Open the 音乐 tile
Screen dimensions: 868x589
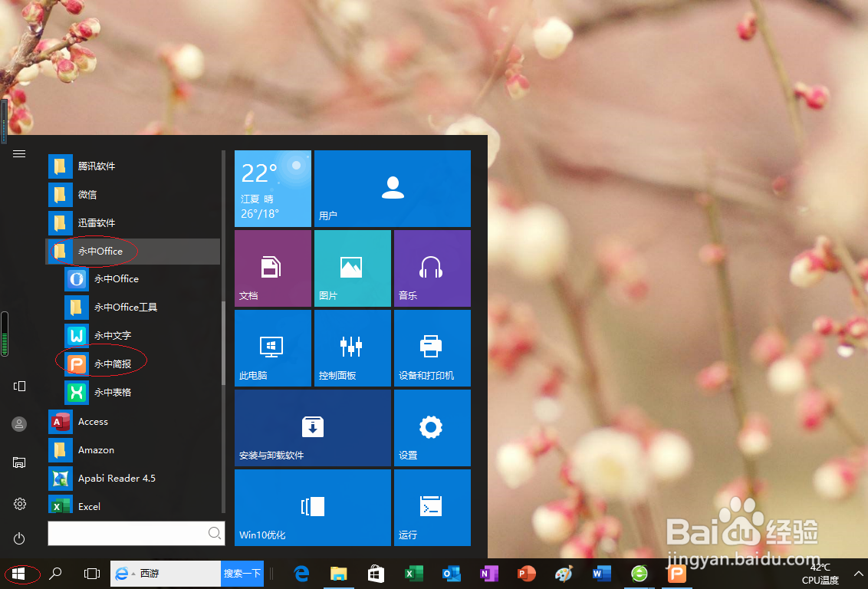point(432,268)
